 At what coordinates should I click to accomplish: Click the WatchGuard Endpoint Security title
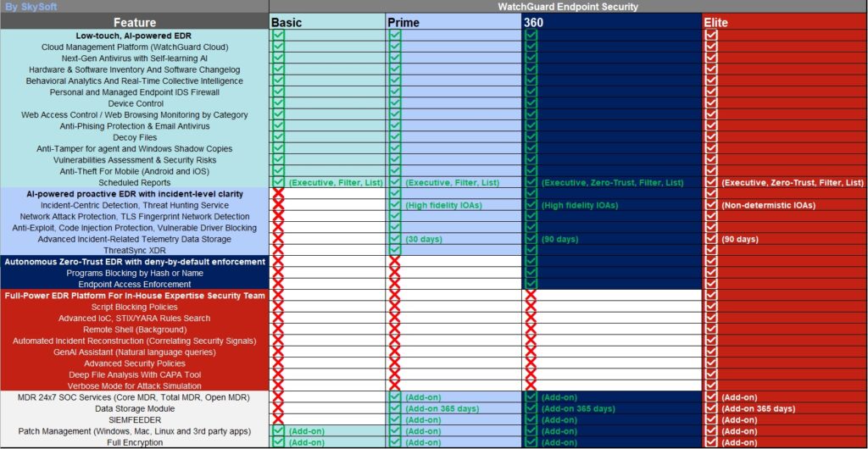[568, 7]
